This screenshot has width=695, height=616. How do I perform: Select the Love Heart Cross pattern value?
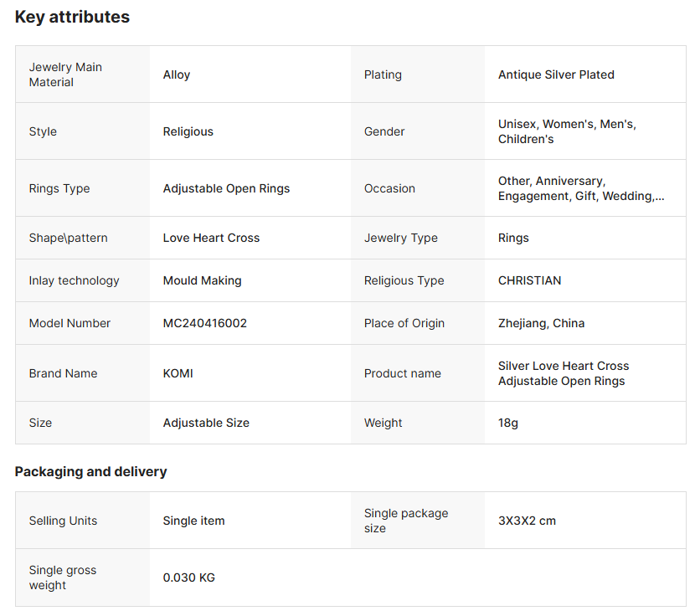click(x=211, y=238)
